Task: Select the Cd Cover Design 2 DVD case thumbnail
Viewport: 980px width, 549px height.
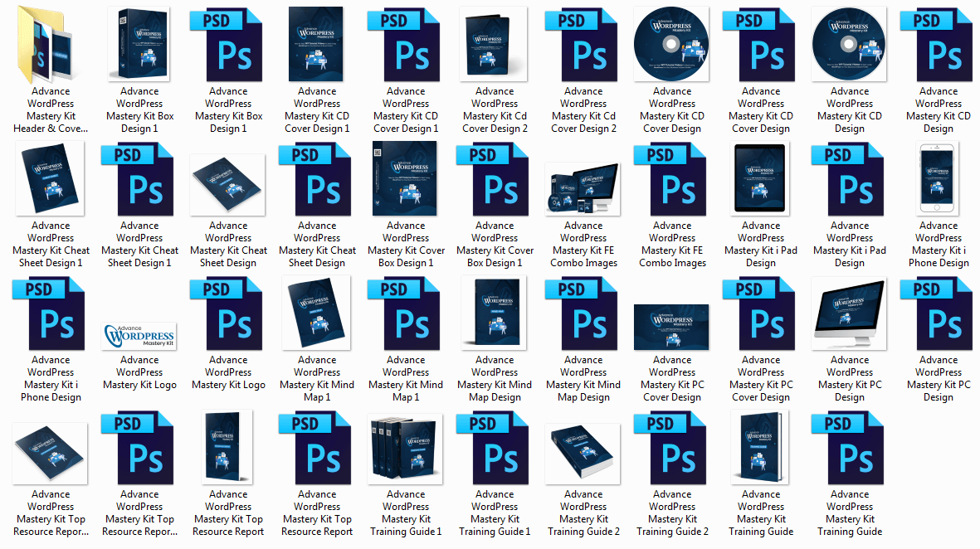Action: [x=494, y=44]
